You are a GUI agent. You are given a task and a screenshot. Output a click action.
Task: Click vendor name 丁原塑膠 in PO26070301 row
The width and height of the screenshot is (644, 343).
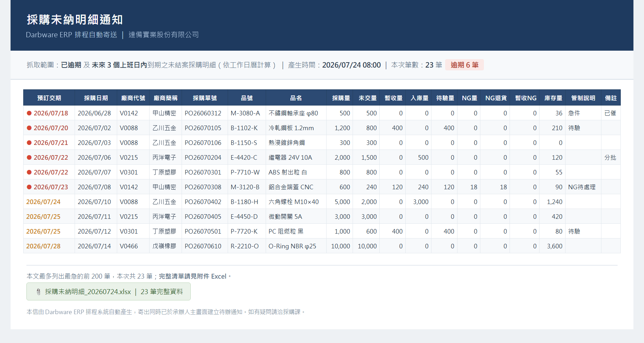point(164,172)
